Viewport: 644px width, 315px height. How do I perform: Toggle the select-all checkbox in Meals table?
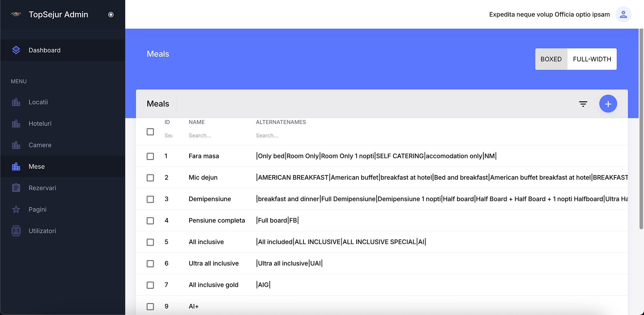click(x=150, y=132)
